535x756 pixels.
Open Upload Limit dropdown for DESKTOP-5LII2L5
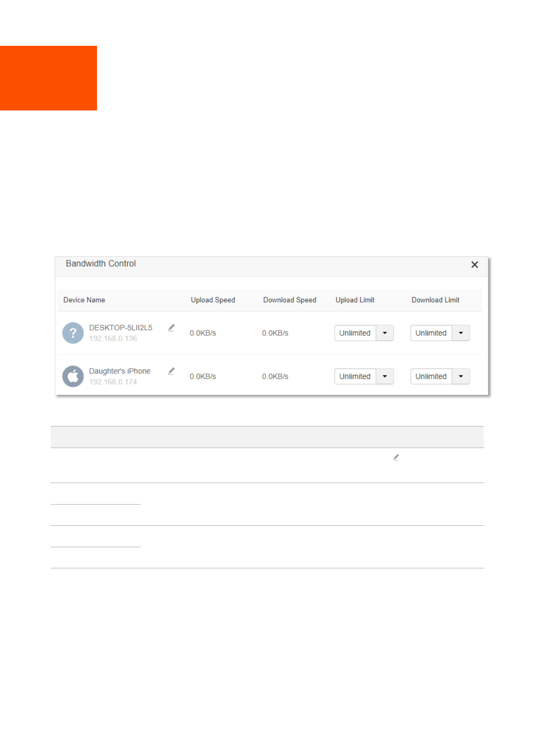pyautogui.click(x=385, y=333)
